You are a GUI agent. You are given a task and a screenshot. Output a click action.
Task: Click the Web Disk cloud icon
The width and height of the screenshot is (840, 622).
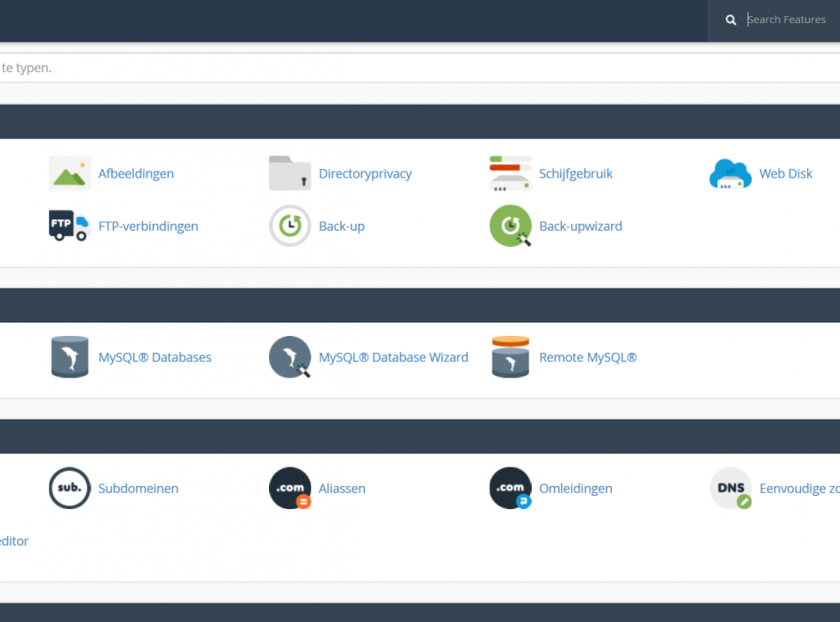click(731, 173)
